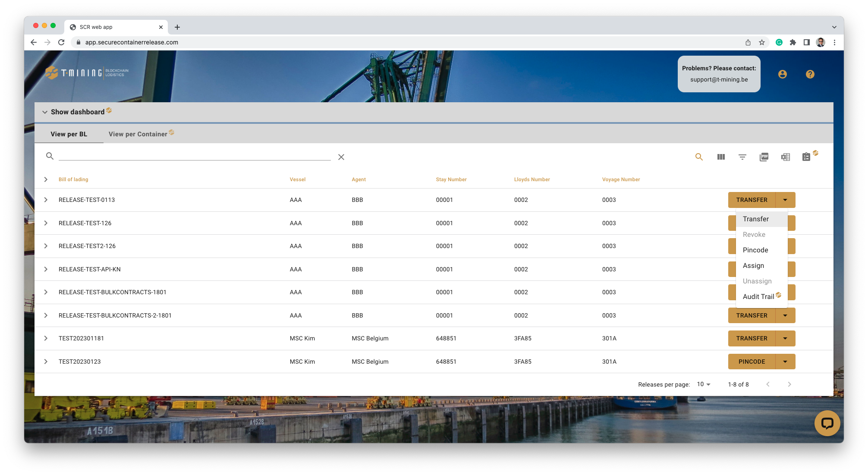Open Releases per page dropdown
Viewport: 868px width, 475px height.
(703, 384)
